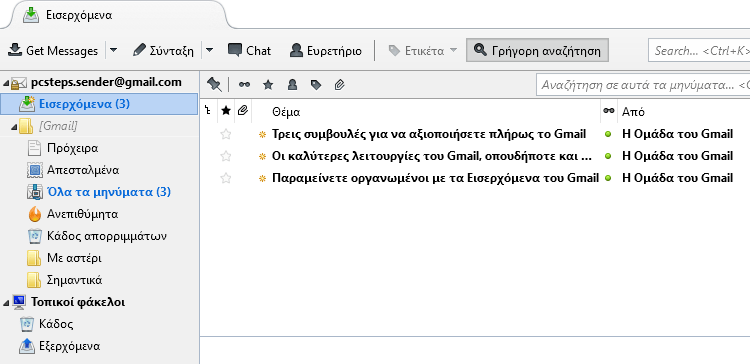Image resolution: width=750 pixels, height=364 pixels.
Task: Sort by star column header
Action: (x=226, y=111)
